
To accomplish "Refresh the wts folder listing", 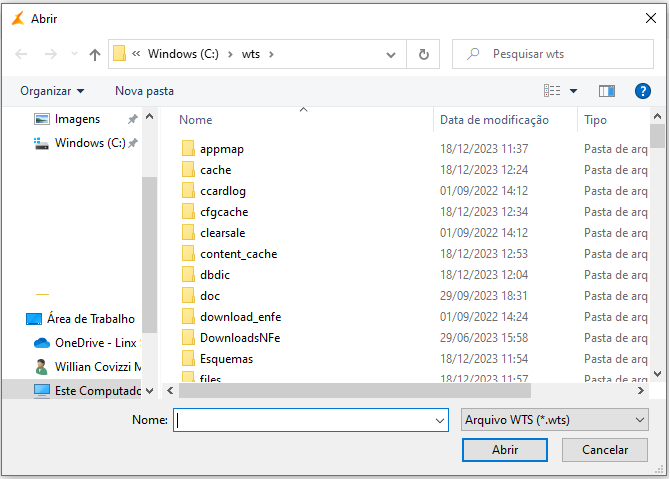I will [424, 54].
